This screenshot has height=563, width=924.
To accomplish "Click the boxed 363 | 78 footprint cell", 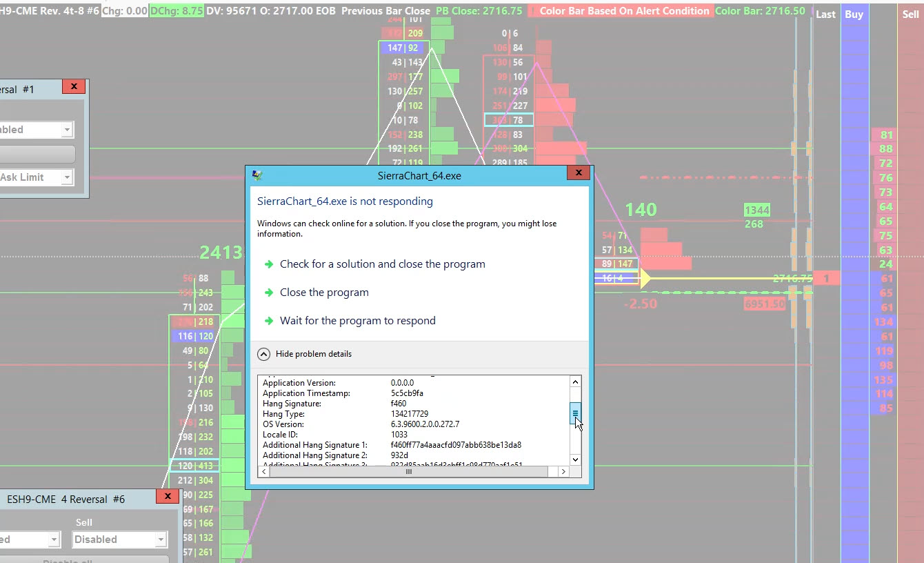I will [509, 120].
